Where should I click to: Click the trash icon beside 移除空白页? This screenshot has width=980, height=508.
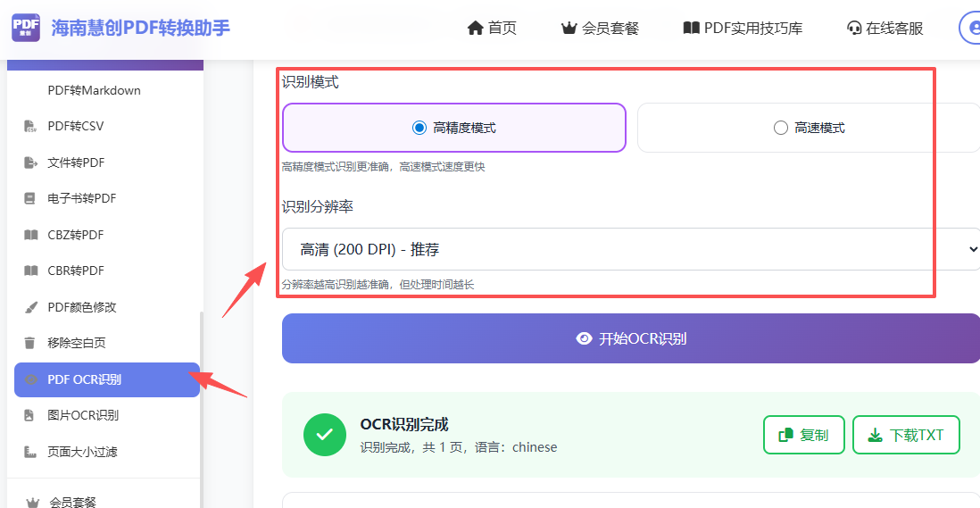pos(29,343)
